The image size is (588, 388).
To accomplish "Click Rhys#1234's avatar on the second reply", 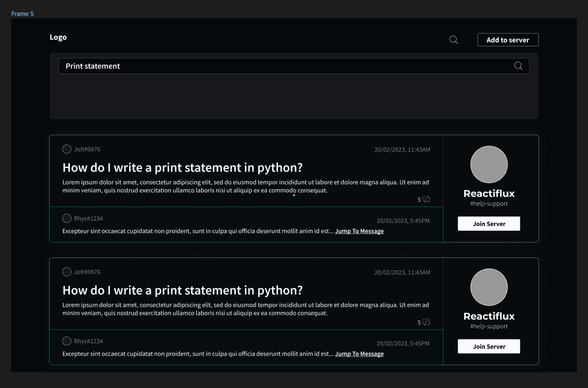I will [67, 341].
